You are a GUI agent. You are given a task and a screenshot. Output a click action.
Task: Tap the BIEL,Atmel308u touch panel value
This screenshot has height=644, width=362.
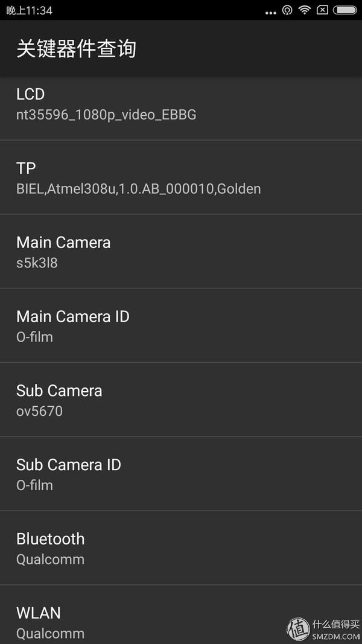138,189
